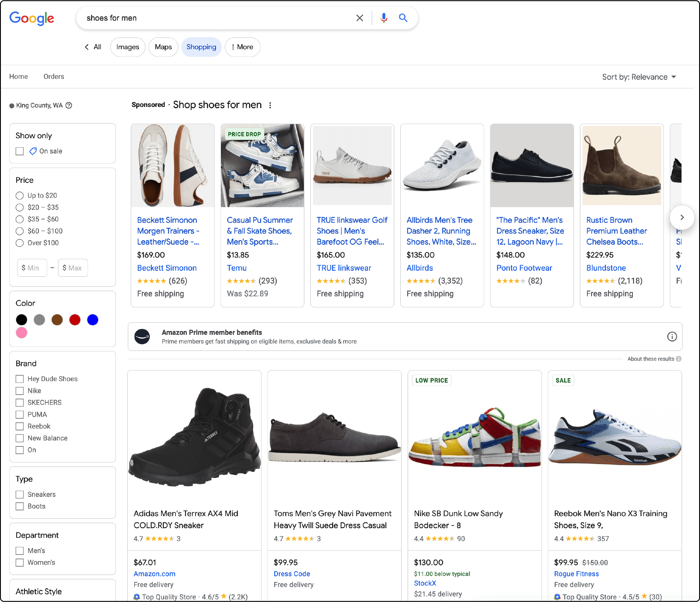This screenshot has height=602, width=700.
Task: Click the Amazon Prime info circle icon
Action: tap(671, 337)
